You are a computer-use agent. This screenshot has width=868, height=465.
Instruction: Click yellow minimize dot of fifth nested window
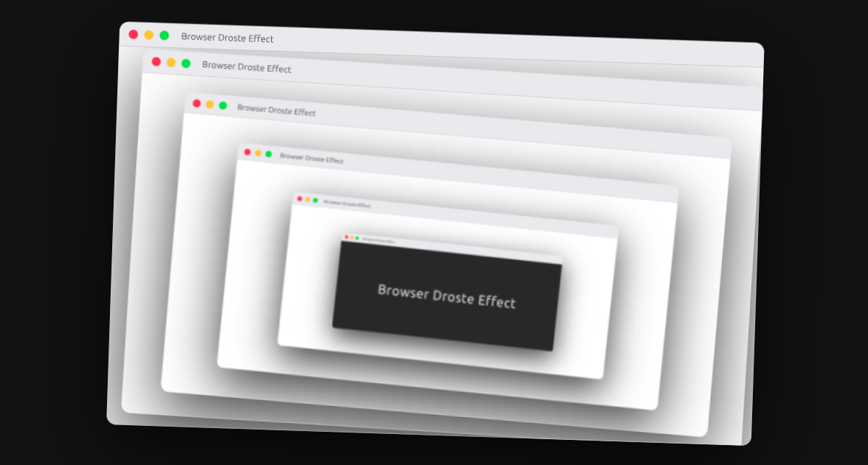[x=308, y=200]
